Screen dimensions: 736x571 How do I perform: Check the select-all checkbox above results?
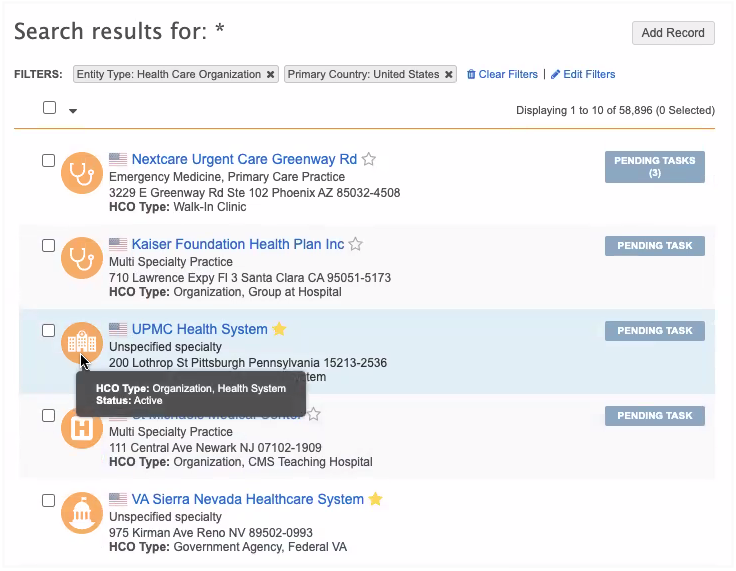click(49, 108)
